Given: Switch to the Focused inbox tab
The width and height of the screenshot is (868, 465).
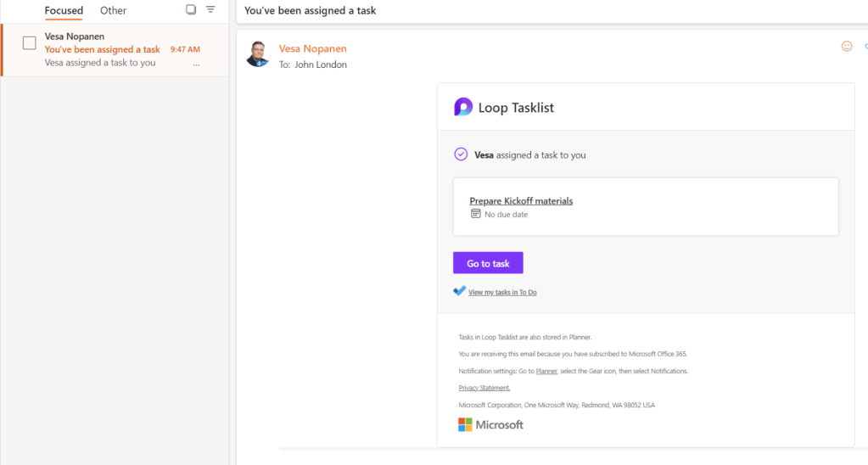Looking at the screenshot, I should (x=64, y=11).
